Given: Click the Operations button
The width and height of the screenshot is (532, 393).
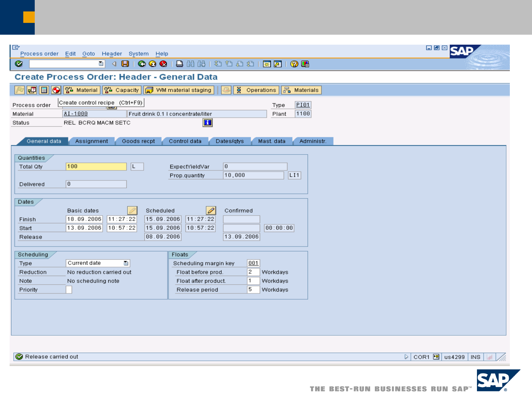Looking at the screenshot, I should 256,90.
